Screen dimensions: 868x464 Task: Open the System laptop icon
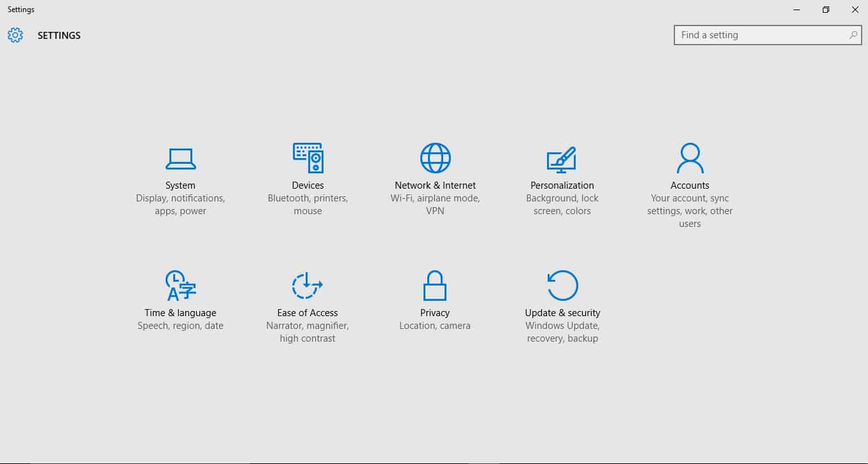click(x=180, y=158)
